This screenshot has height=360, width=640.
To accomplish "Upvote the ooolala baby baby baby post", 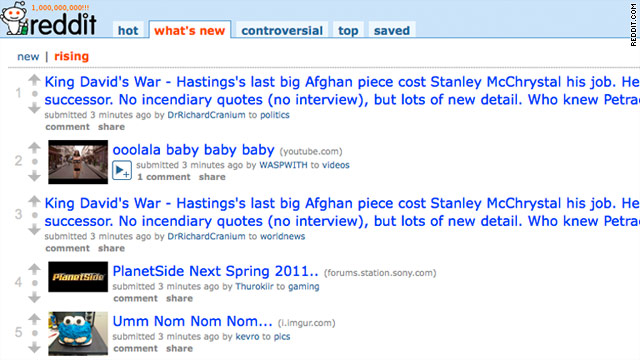I will pos(34,147).
